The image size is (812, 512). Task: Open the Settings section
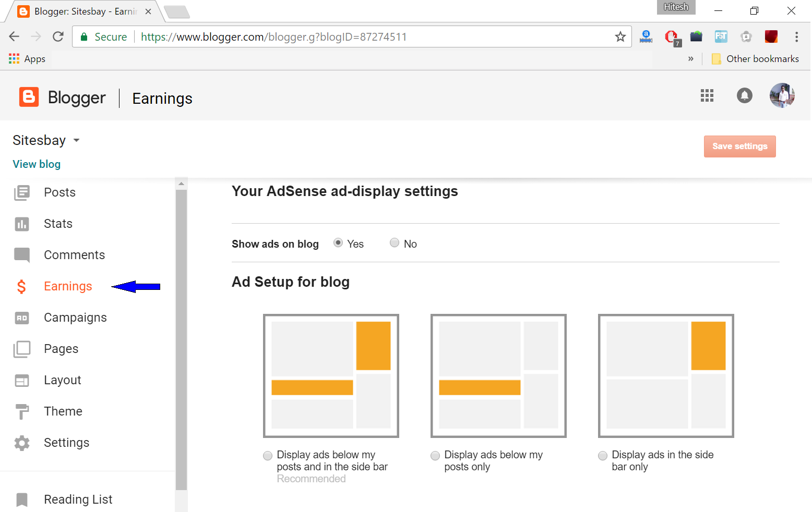click(67, 443)
